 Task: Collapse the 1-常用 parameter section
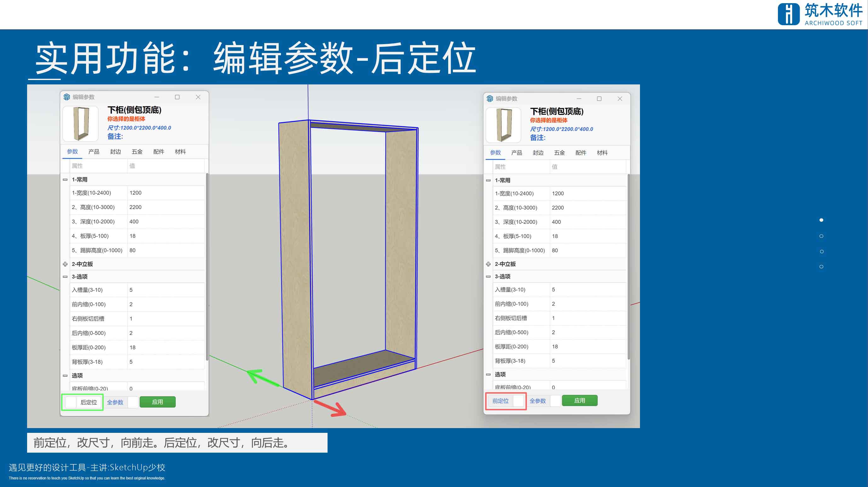click(x=65, y=179)
